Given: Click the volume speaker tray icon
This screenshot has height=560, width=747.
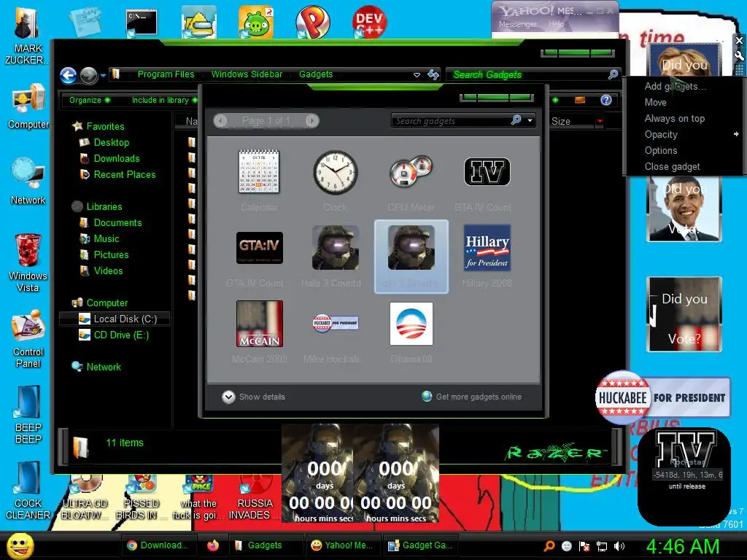Looking at the screenshot, I should [x=619, y=546].
